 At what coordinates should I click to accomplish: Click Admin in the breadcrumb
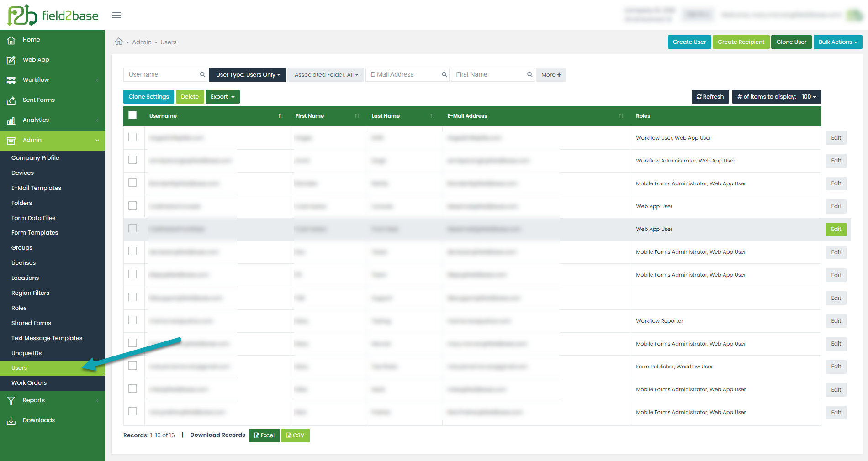click(142, 42)
